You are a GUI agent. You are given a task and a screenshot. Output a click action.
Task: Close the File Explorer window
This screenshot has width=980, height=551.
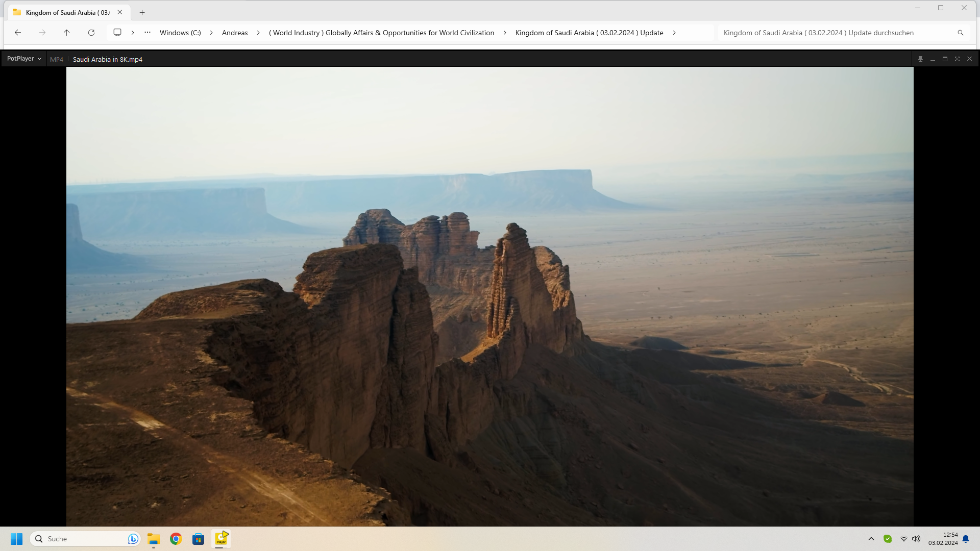point(964,8)
